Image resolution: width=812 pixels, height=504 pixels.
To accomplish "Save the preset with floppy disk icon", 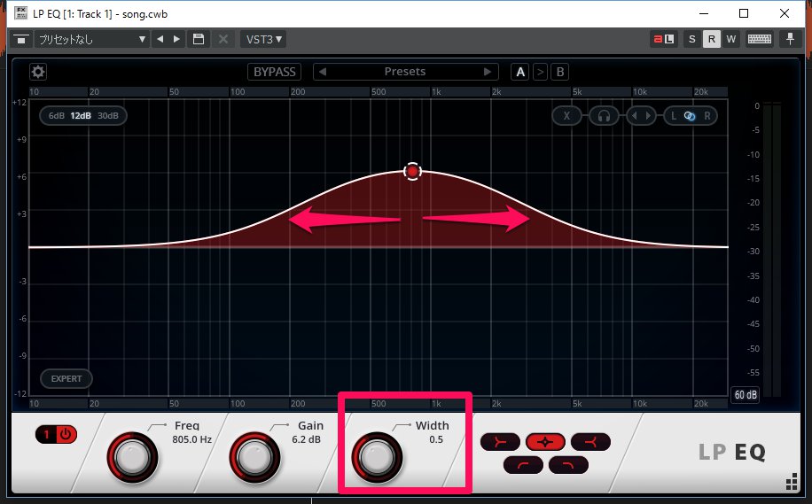I will point(199,39).
